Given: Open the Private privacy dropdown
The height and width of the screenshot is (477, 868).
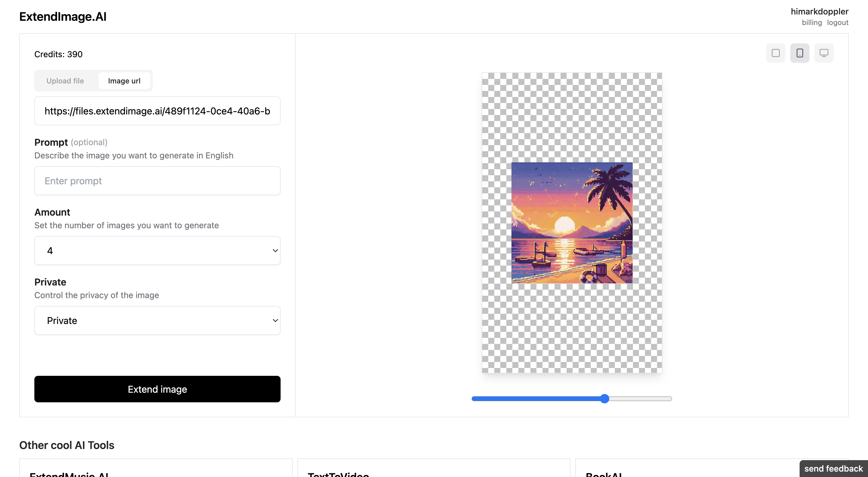Looking at the screenshot, I should [x=157, y=320].
